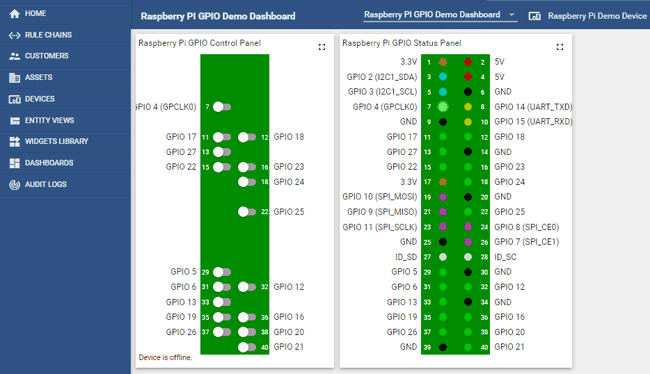Click pin 2 5V red status LED
Image resolution: width=650 pixels, height=374 pixels.
pos(468,62)
